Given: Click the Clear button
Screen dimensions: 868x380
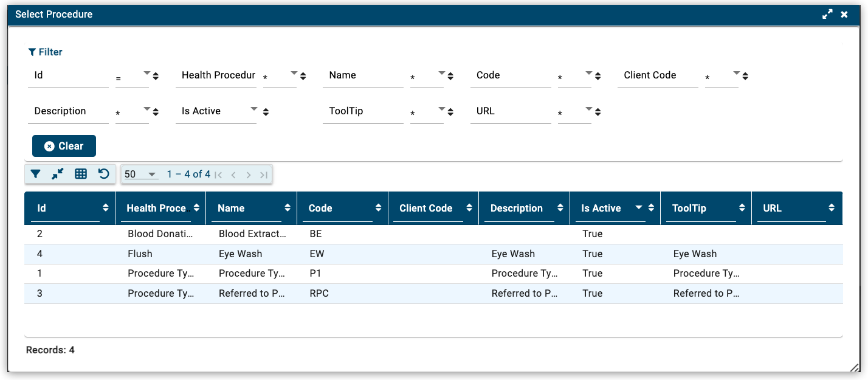Looking at the screenshot, I should point(64,146).
